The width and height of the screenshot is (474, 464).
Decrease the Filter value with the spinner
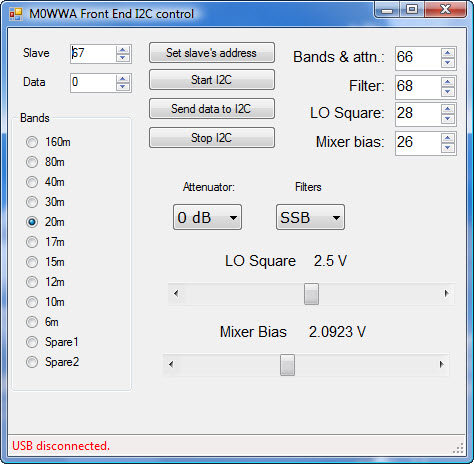pos(447,92)
